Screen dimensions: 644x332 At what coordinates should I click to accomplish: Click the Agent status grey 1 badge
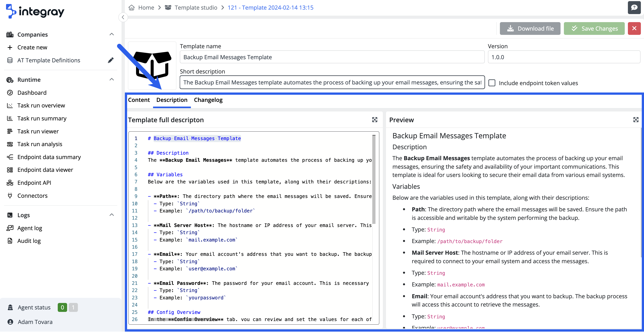(x=73, y=307)
